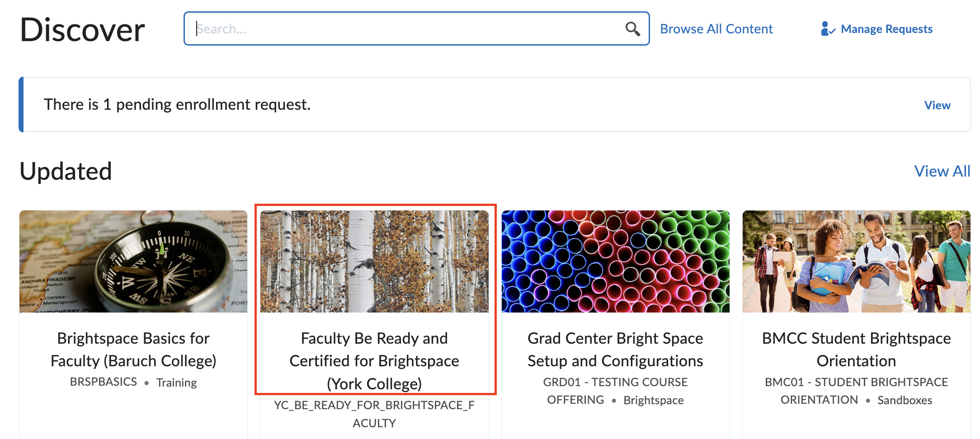Click the Discover page heading
The height and width of the screenshot is (439, 980).
(x=82, y=30)
